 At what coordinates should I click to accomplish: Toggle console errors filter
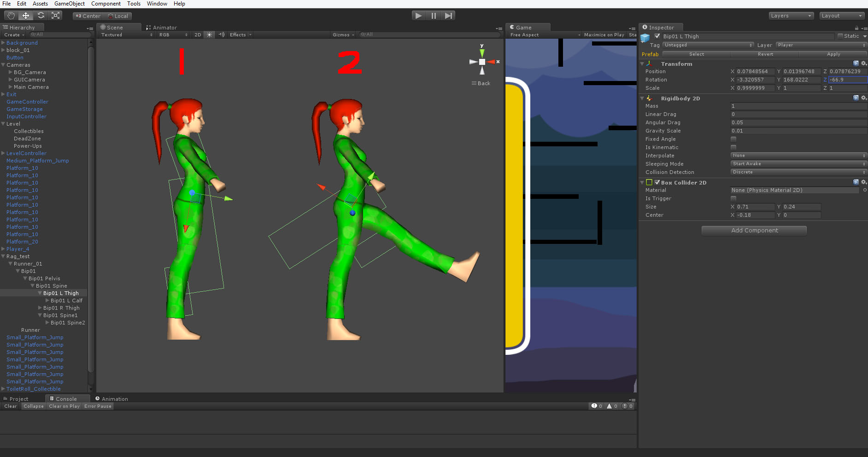coord(628,406)
